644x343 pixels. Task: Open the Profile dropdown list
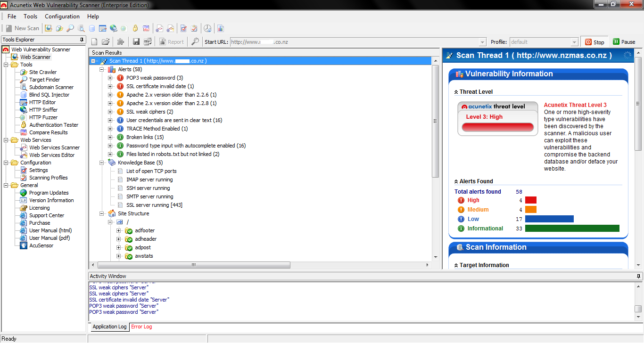pyautogui.click(x=574, y=42)
